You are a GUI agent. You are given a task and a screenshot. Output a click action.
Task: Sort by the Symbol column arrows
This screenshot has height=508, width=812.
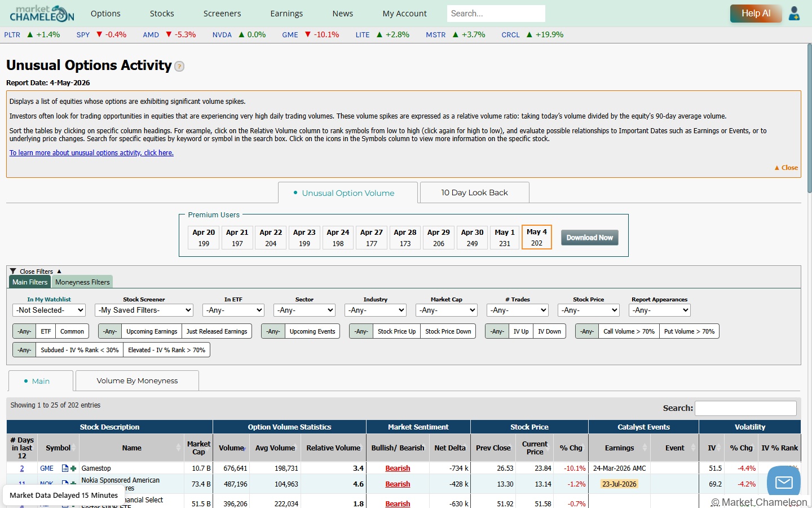(73, 448)
